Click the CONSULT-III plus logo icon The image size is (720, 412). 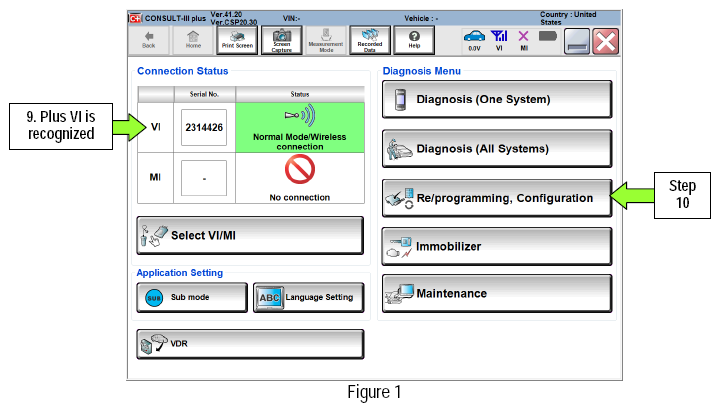click(x=135, y=18)
